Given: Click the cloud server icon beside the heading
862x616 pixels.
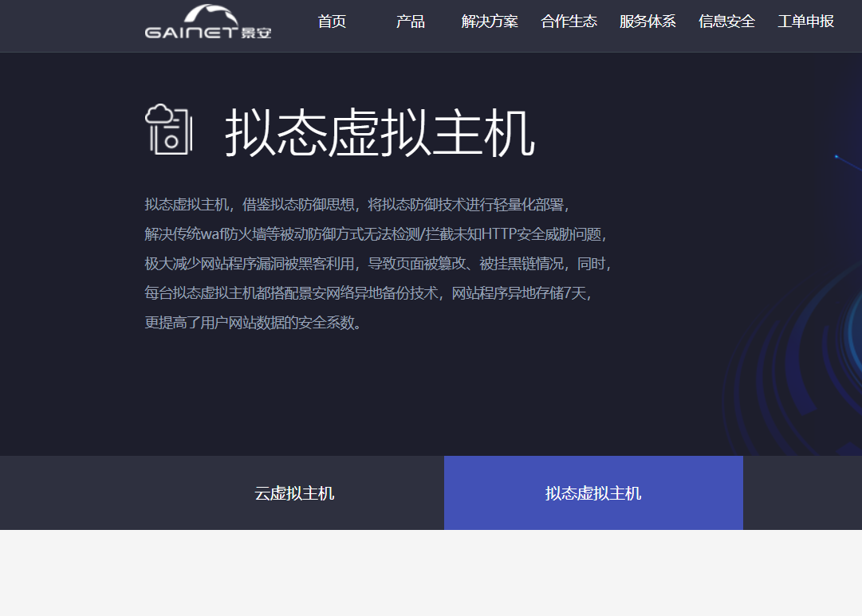Looking at the screenshot, I should click(x=168, y=129).
